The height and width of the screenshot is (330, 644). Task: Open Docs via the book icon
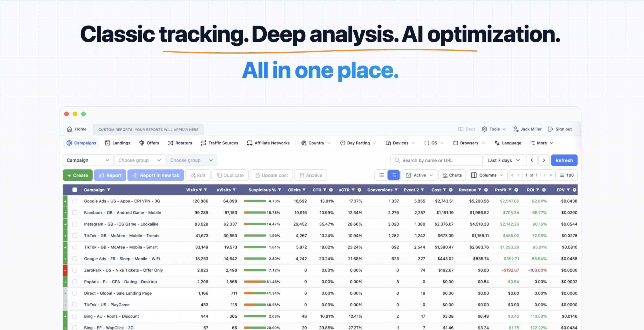pos(460,129)
